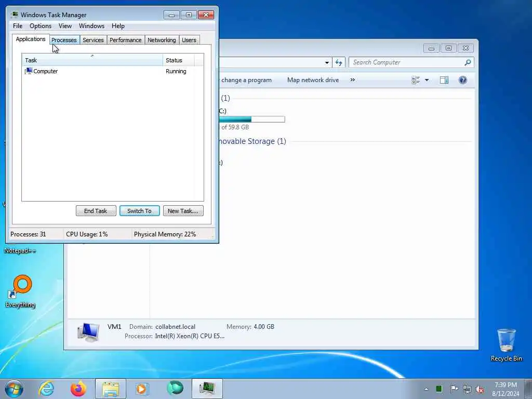Open the View menu in Task Manager
532x399 pixels.
pos(65,26)
